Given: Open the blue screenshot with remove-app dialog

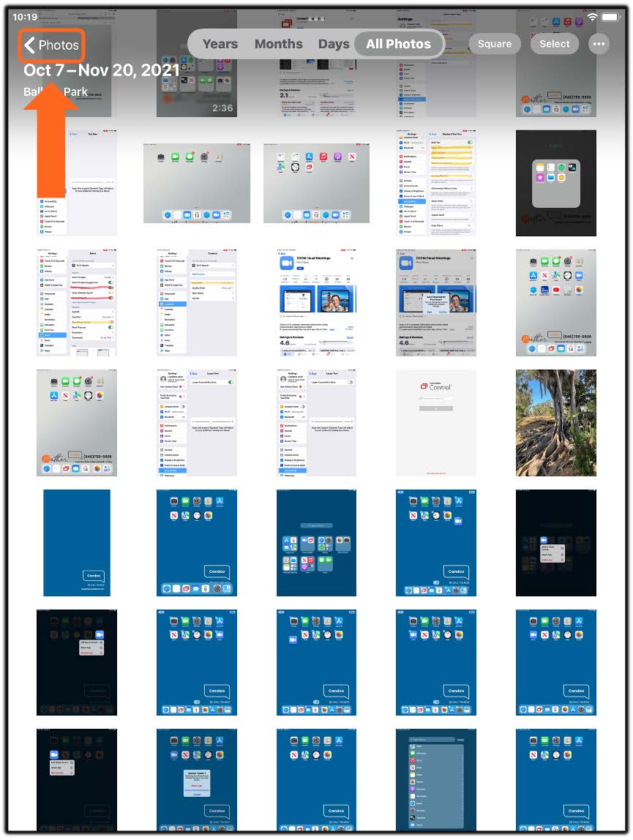Looking at the screenshot, I should tap(197, 779).
